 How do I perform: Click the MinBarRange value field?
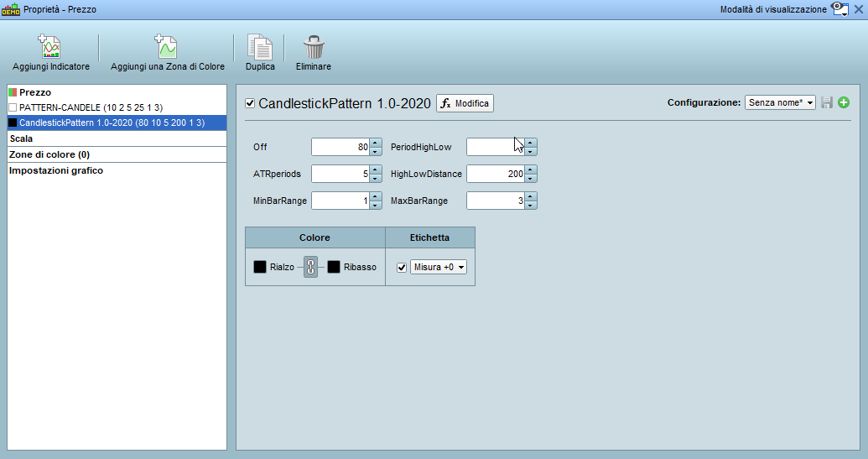[x=340, y=201]
